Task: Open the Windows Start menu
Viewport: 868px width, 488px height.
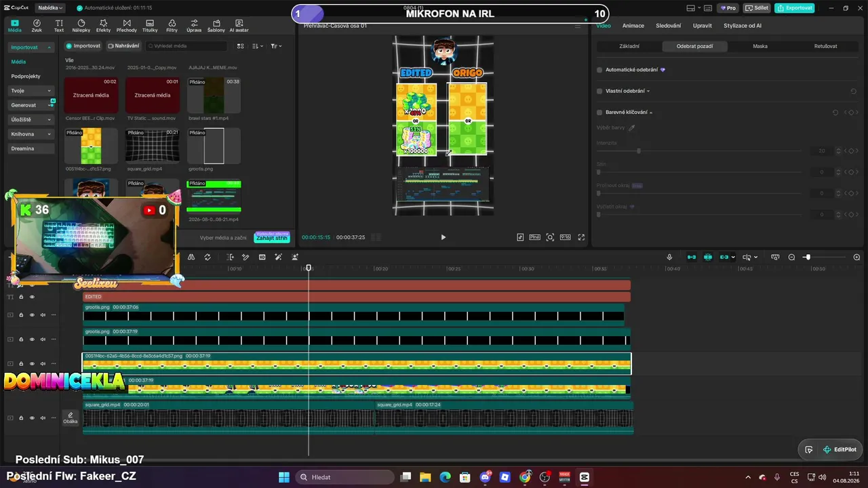Action: pos(284,477)
